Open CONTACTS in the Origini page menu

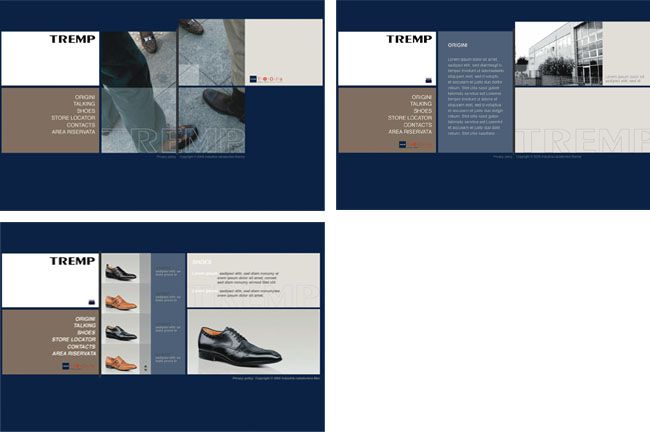(x=418, y=124)
